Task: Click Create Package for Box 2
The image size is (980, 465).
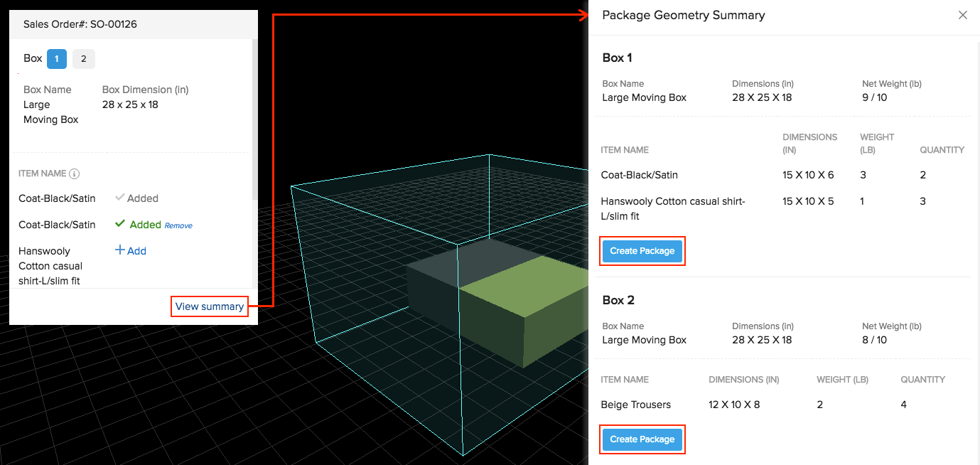Action: [642, 439]
